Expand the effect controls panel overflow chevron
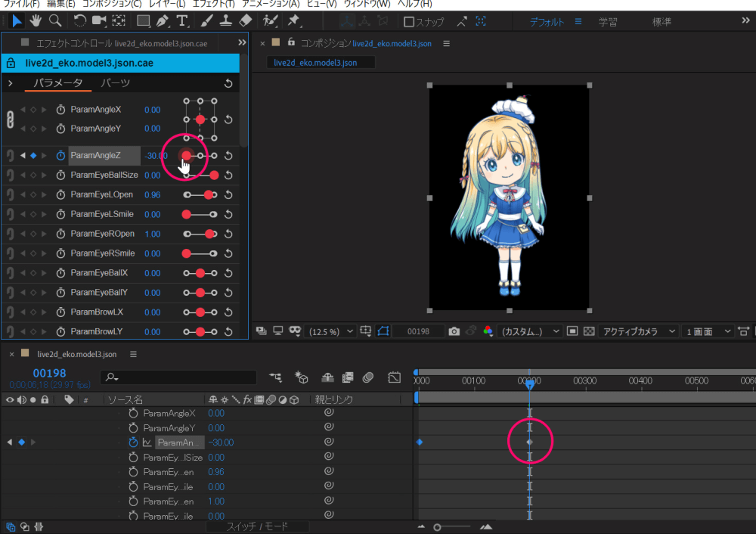The height and width of the screenshot is (534, 756). (x=242, y=42)
